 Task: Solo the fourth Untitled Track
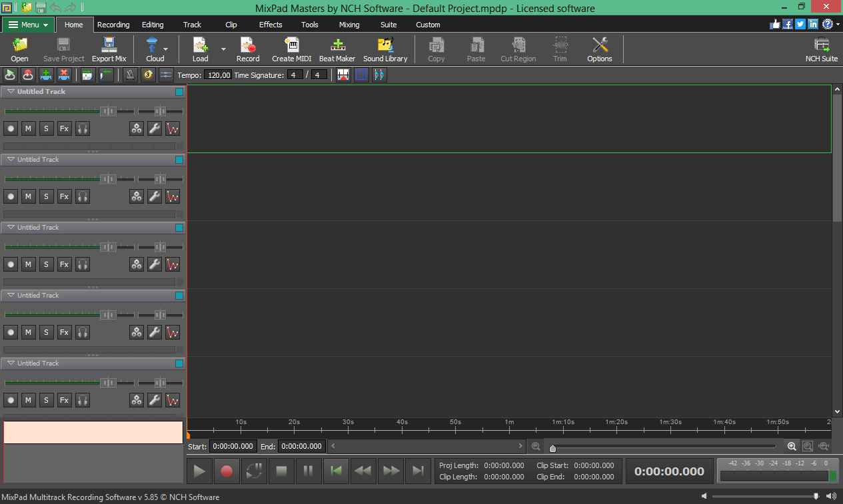tap(46, 332)
